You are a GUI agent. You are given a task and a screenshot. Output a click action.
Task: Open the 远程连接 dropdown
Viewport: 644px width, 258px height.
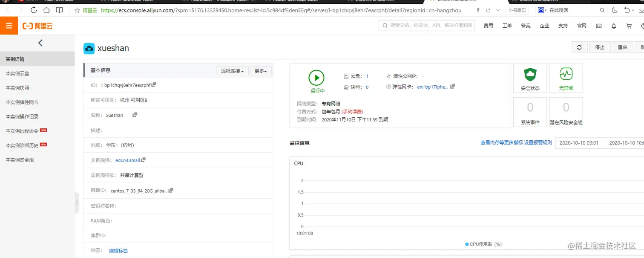[x=233, y=71]
